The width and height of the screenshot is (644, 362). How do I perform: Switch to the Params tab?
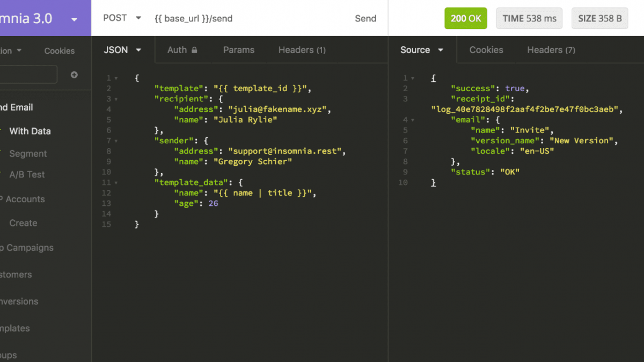coord(239,50)
